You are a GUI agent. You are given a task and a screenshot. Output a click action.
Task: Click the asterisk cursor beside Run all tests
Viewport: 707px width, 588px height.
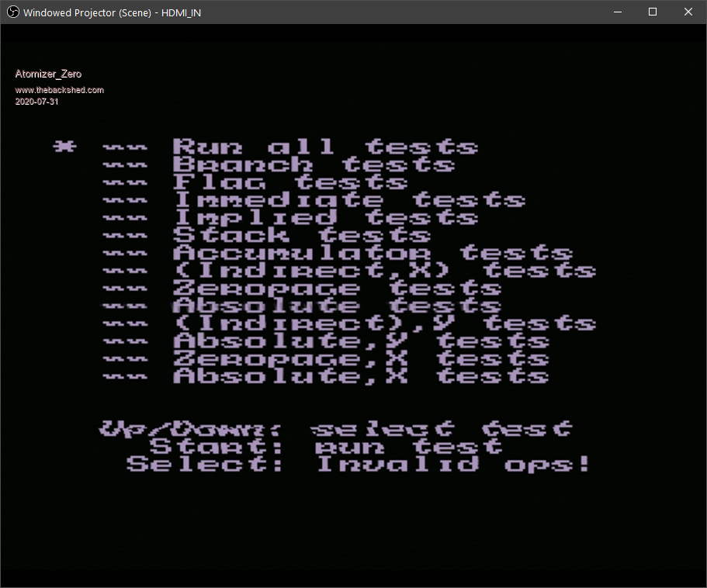pos(64,147)
